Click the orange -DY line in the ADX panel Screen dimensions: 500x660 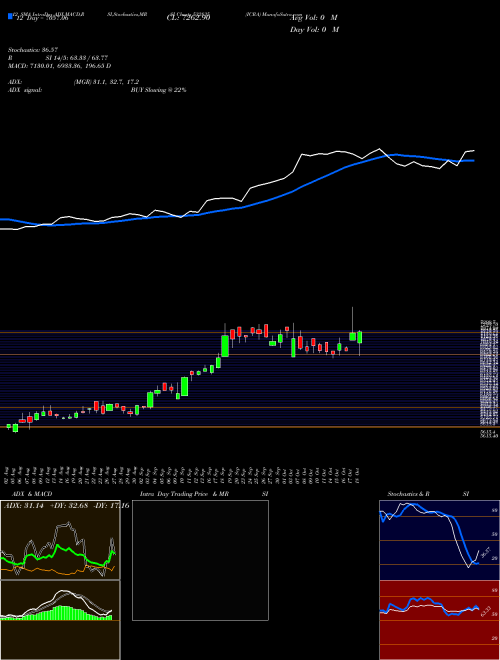[59, 570]
